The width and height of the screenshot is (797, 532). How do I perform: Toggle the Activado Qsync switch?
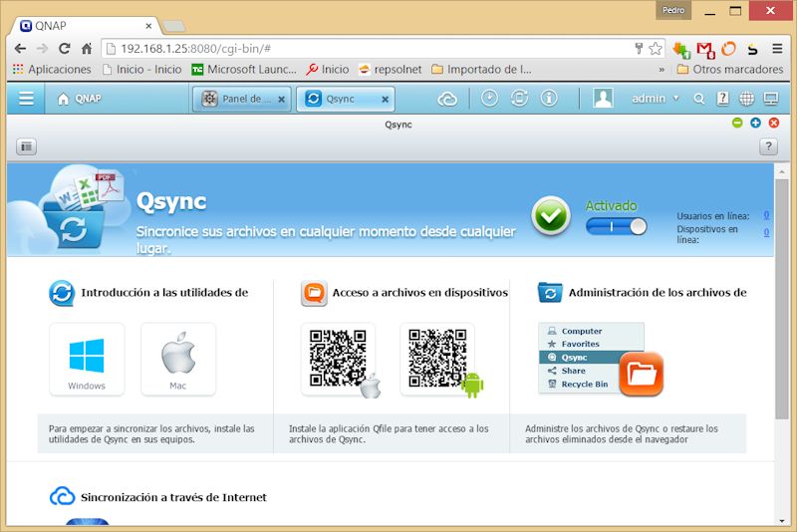[616, 226]
